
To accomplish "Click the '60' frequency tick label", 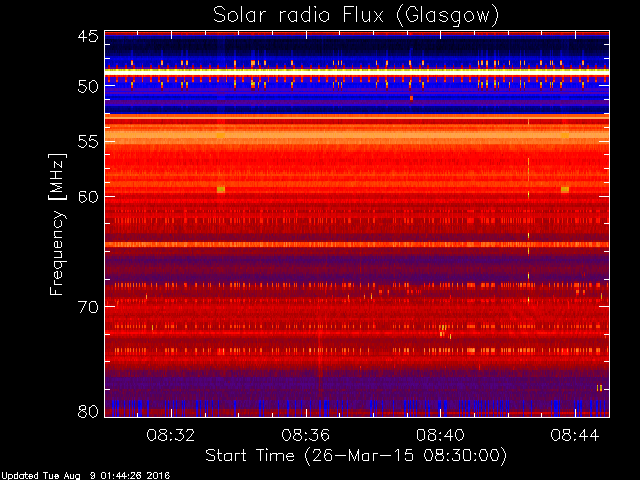I will [x=88, y=197].
